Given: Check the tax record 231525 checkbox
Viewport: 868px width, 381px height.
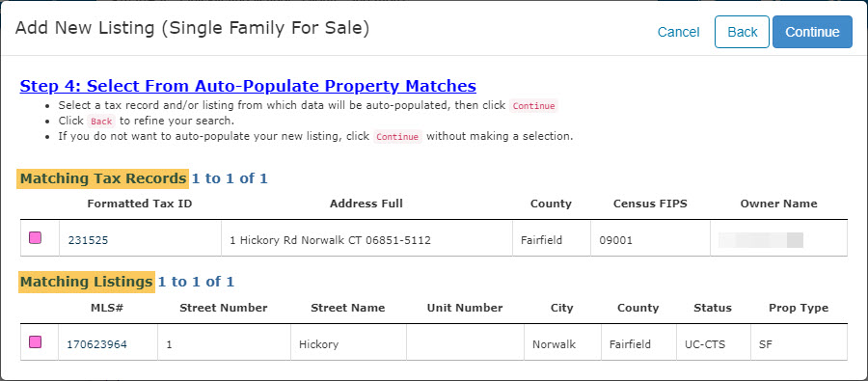Looking at the screenshot, I should click(35, 238).
